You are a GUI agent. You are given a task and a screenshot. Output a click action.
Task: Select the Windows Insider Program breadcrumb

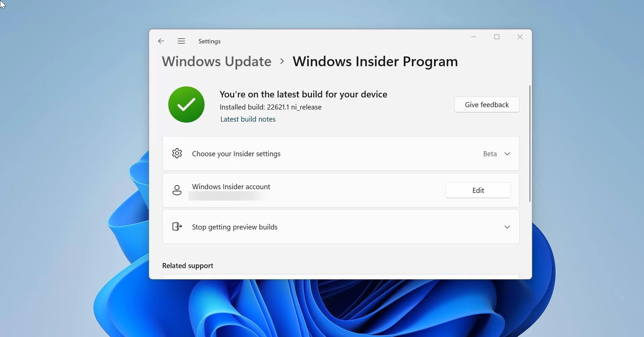click(x=375, y=61)
